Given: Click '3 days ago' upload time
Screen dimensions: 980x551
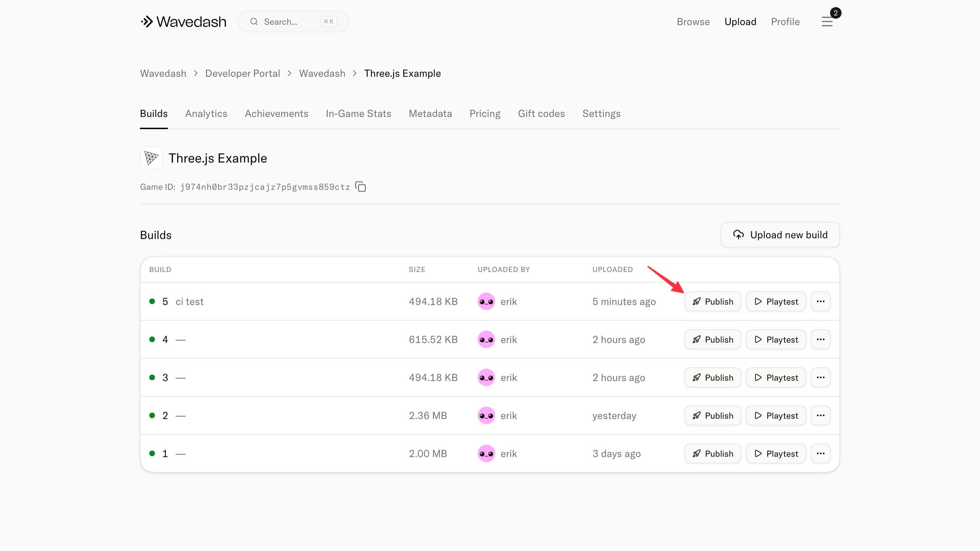Looking at the screenshot, I should [616, 454].
